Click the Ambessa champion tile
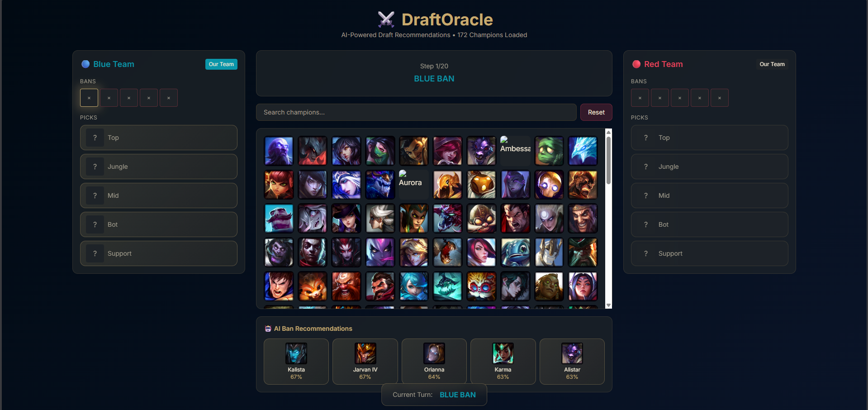This screenshot has height=410, width=868. (x=515, y=151)
